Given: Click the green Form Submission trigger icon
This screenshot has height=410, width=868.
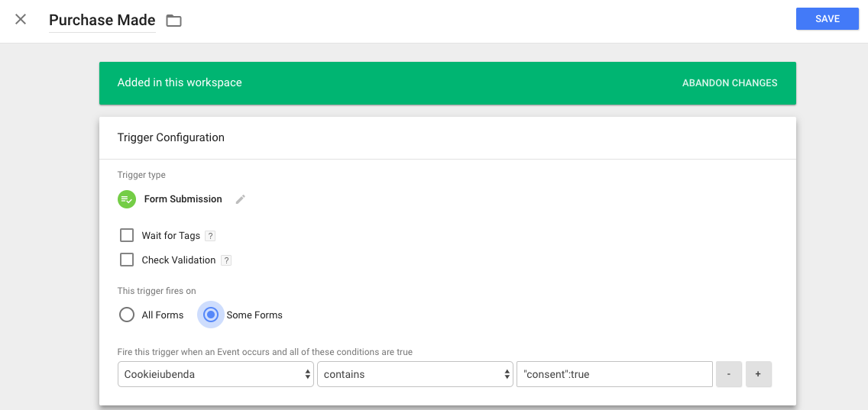Looking at the screenshot, I should click(x=126, y=199).
